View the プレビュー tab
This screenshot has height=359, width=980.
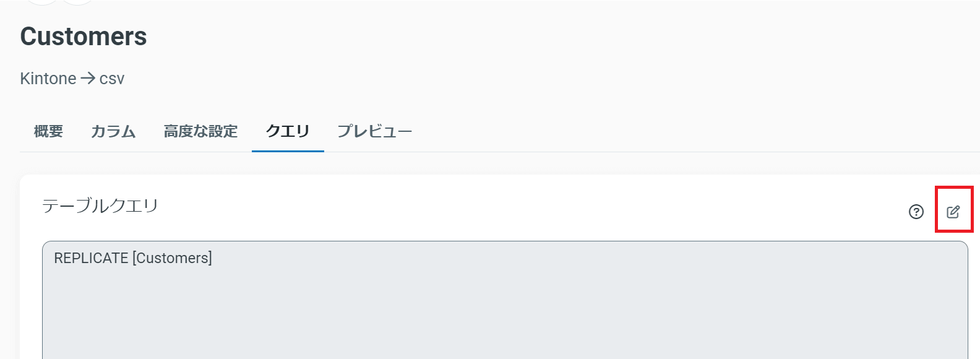374,131
